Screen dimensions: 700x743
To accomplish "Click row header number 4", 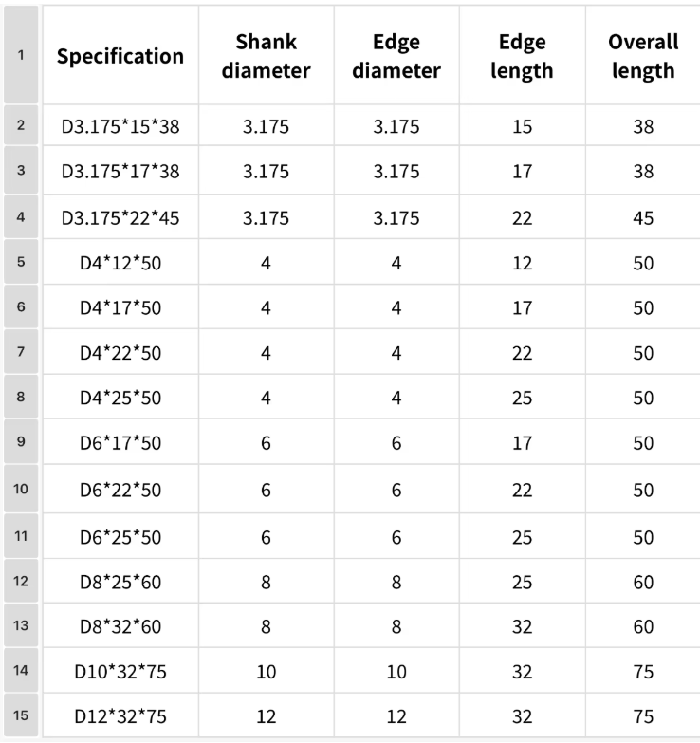I will coord(21,217).
